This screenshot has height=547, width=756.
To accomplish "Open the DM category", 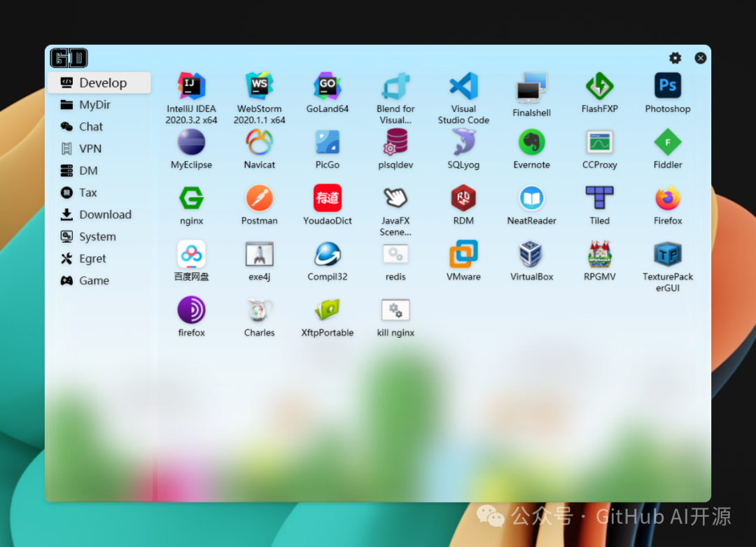I will [x=99, y=171].
